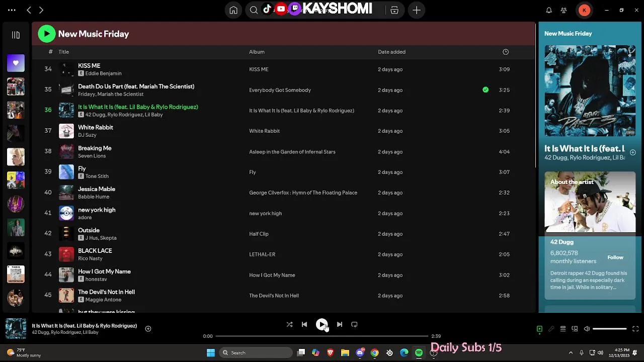Go to the Spotify Home screen
644x362 pixels.
coord(233,10)
